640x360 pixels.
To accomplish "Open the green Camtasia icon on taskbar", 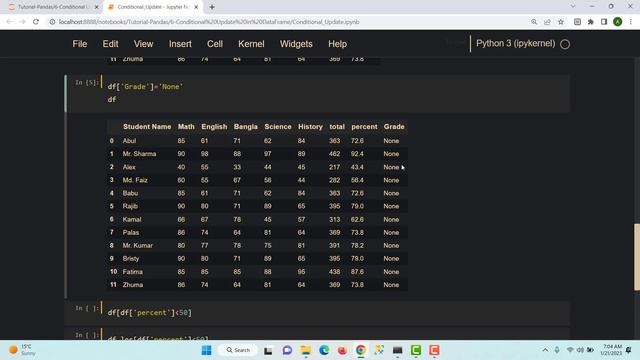I will pyautogui.click(x=416, y=350).
